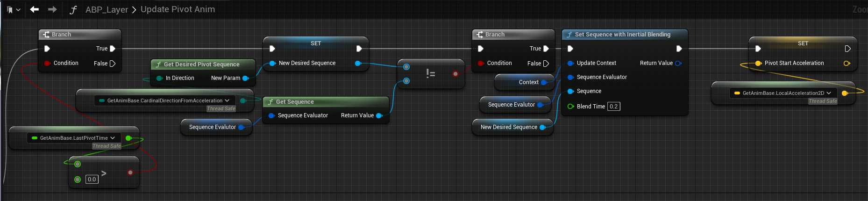Click the forward navigation arrow
This screenshot has height=201, width=868.
52,9
